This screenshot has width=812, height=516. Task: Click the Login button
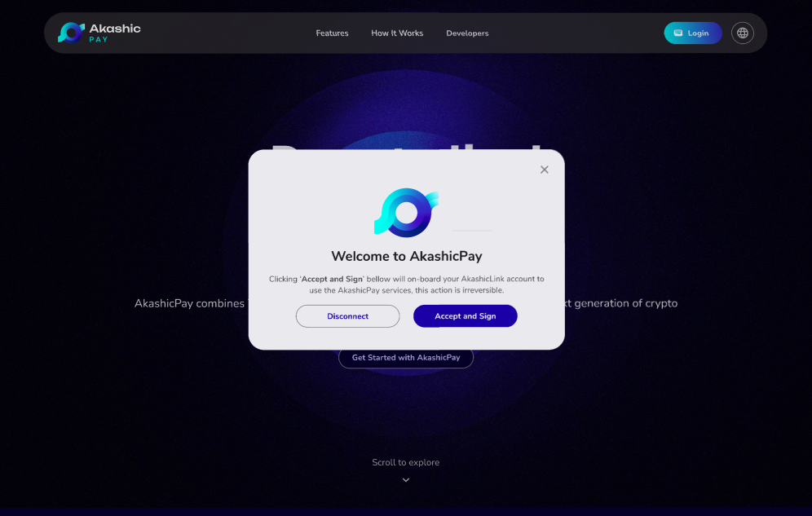(693, 33)
